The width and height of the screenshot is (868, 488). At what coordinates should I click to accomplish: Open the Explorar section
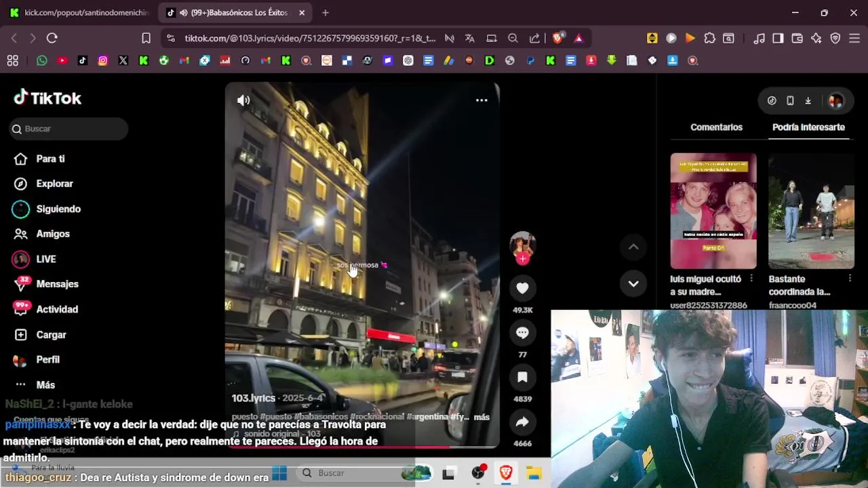click(x=54, y=184)
